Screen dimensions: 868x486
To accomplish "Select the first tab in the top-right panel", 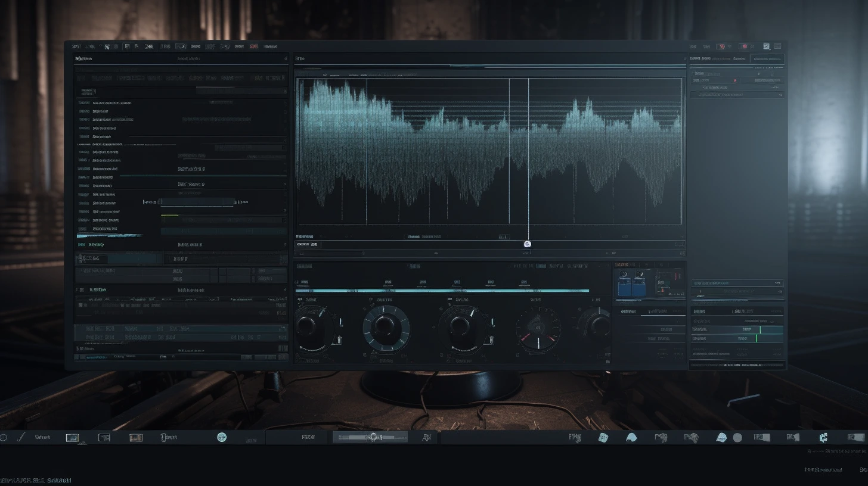I will pyautogui.click(x=700, y=59).
